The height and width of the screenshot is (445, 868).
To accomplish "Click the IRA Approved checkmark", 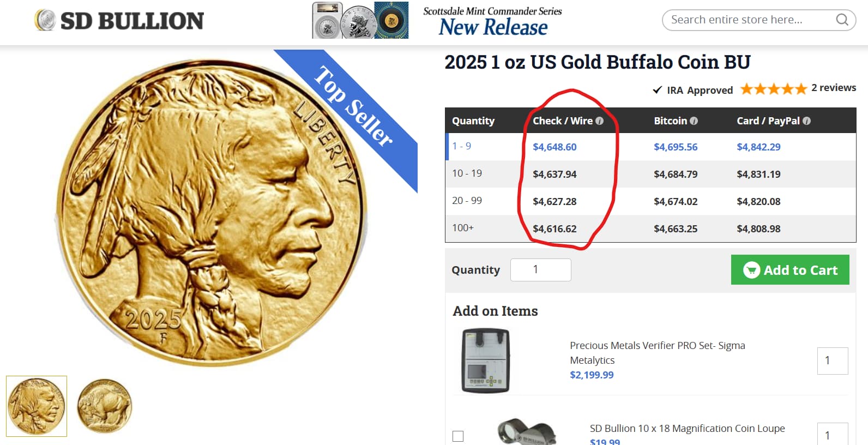I will pos(658,90).
